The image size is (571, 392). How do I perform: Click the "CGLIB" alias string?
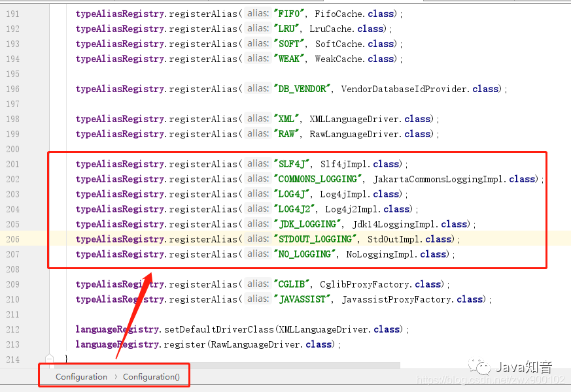point(291,284)
